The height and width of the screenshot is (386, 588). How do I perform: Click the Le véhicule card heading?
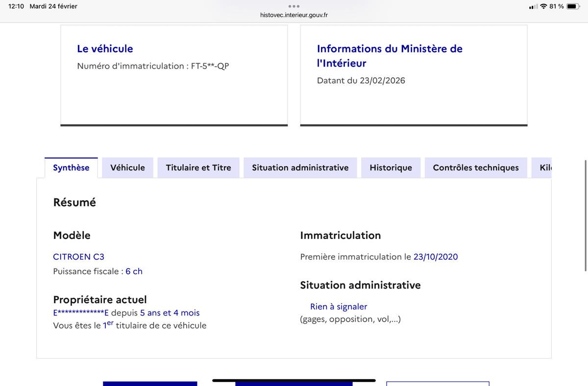point(105,48)
